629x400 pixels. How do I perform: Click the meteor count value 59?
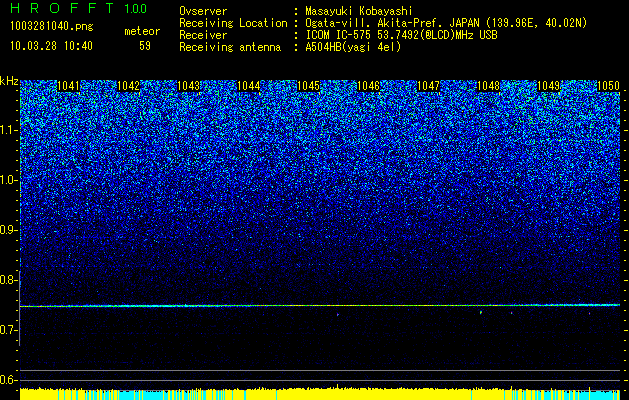click(x=145, y=46)
